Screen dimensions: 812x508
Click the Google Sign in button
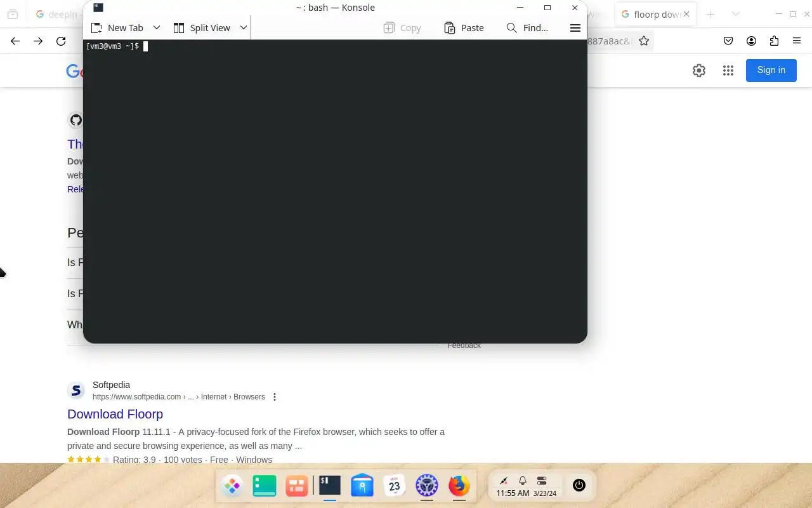[x=771, y=70]
